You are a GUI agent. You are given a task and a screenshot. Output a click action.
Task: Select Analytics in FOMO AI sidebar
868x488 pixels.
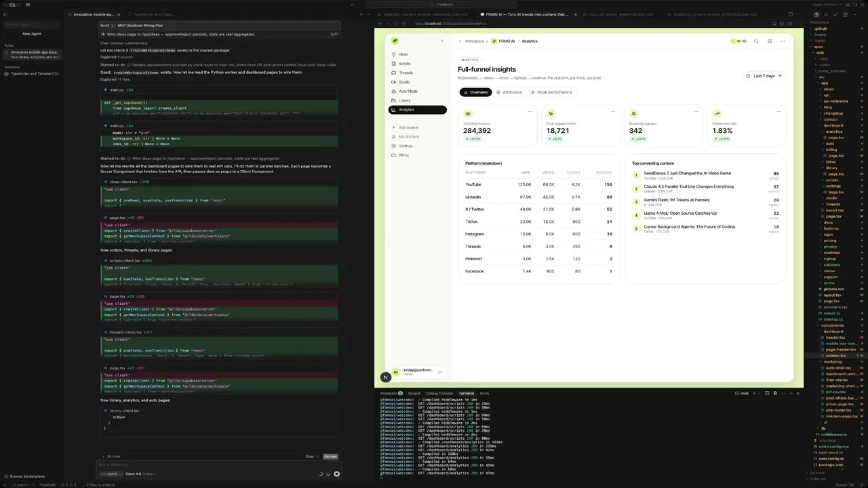417,110
